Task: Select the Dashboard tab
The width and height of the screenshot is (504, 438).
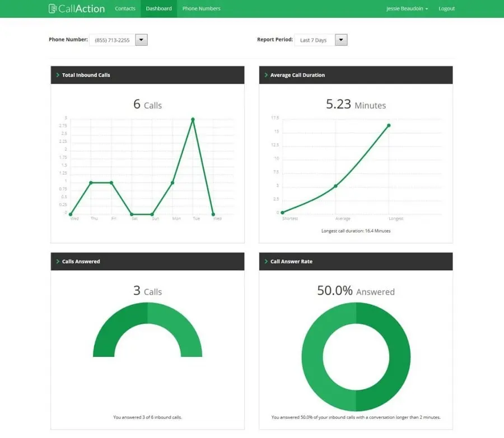Action: coord(159,8)
